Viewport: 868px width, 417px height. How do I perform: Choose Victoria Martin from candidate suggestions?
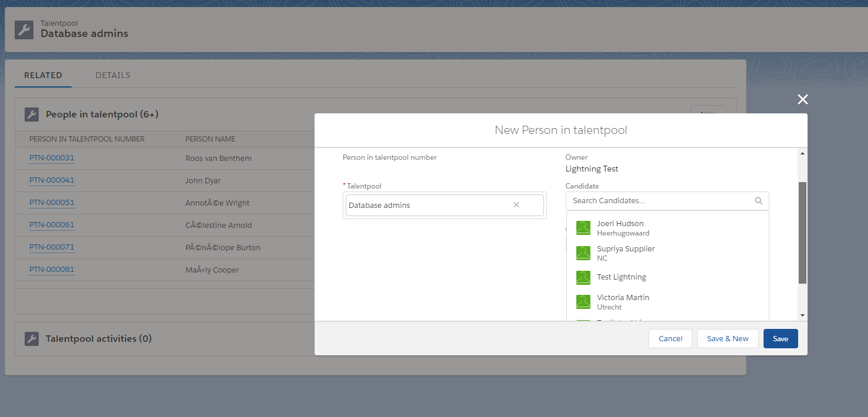point(667,302)
